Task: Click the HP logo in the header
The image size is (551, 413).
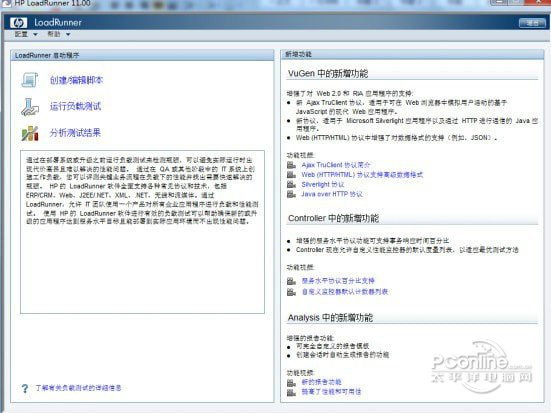Action: pos(18,23)
